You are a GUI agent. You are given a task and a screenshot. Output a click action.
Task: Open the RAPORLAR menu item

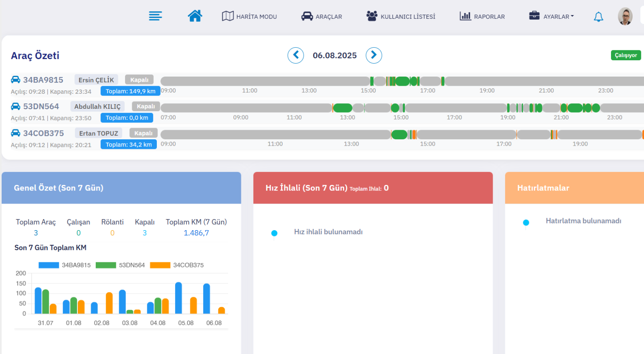[x=482, y=16]
